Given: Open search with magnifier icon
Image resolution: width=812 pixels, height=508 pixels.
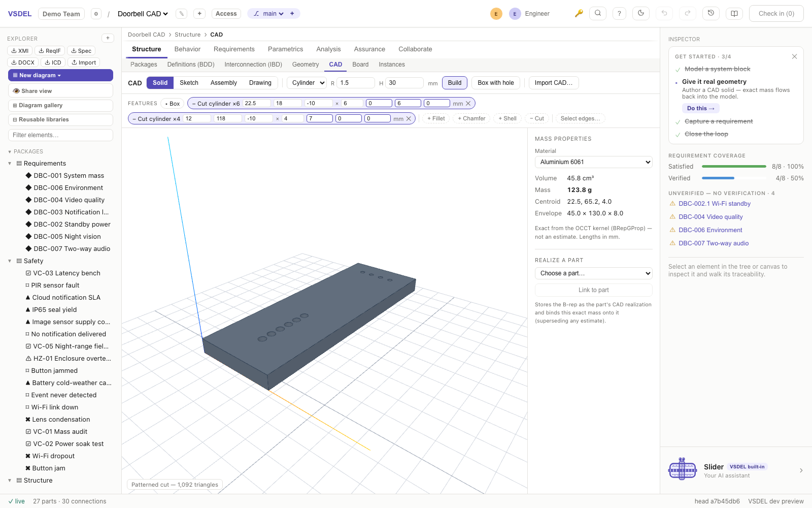Looking at the screenshot, I should (598, 14).
